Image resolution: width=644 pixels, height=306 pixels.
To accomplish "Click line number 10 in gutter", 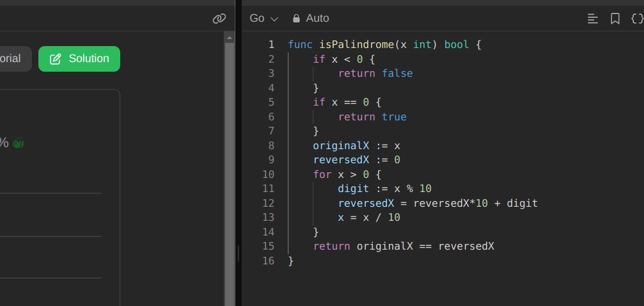I will pyautogui.click(x=268, y=174).
